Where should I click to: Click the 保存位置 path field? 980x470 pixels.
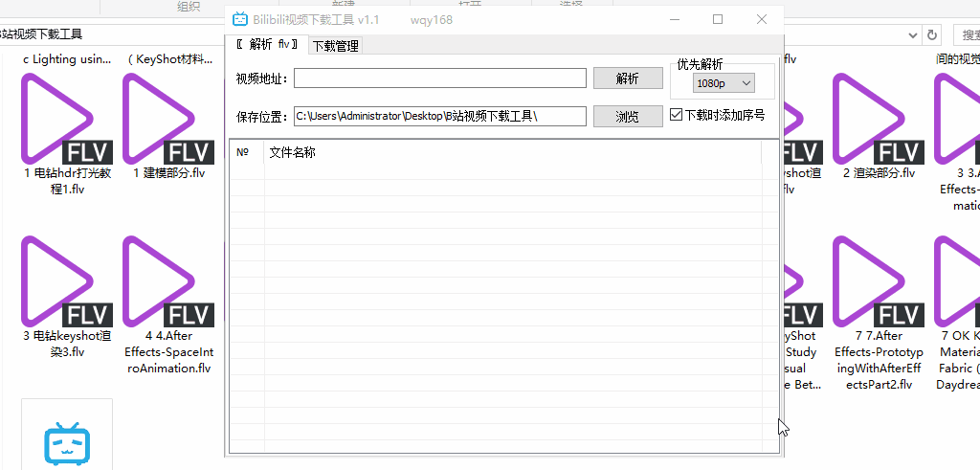(x=440, y=116)
